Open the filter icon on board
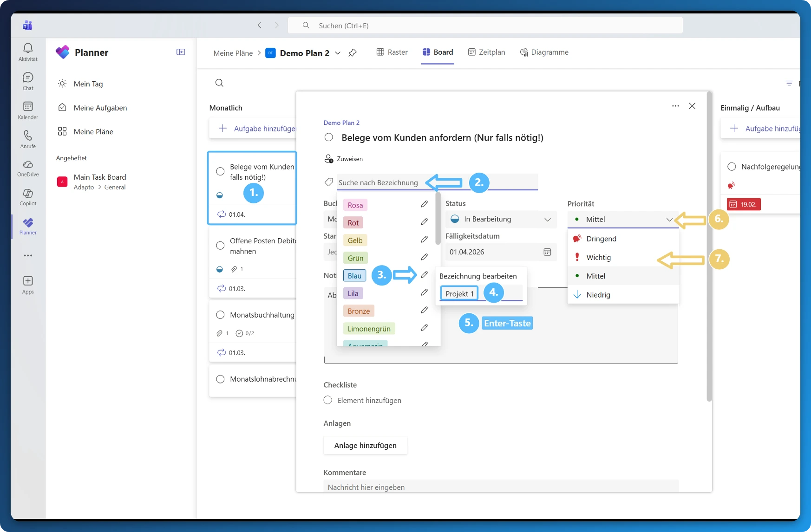Viewport: 811px width, 532px height. tap(789, 83)
